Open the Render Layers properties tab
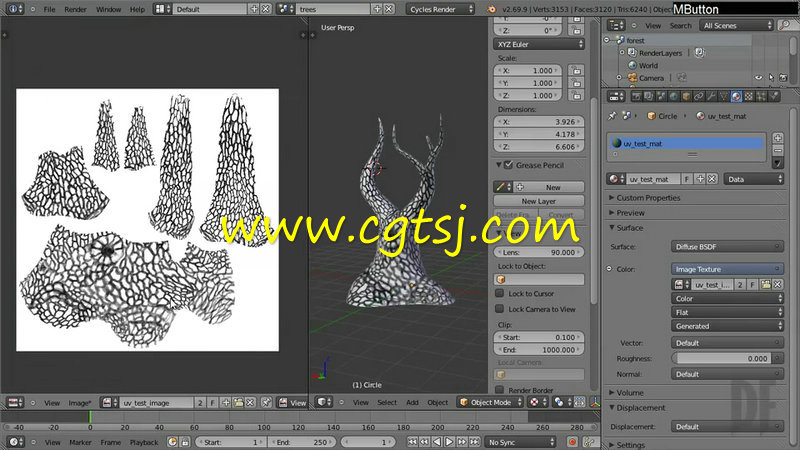The image size is (800, 450). point(648,96)
